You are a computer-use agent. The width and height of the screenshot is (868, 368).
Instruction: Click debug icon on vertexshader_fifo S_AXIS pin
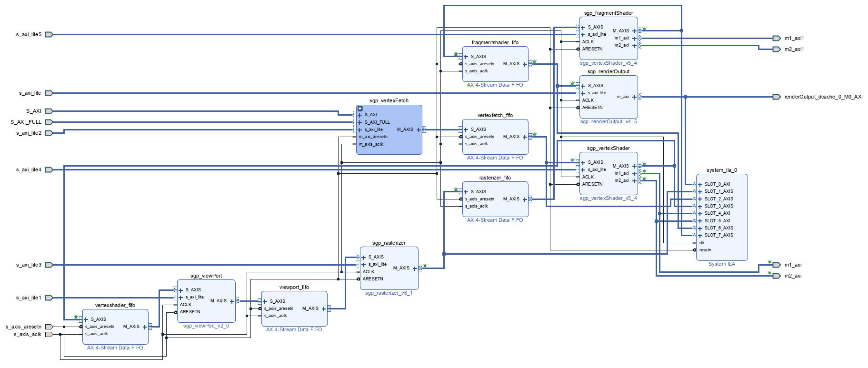(x=76, y=317)
